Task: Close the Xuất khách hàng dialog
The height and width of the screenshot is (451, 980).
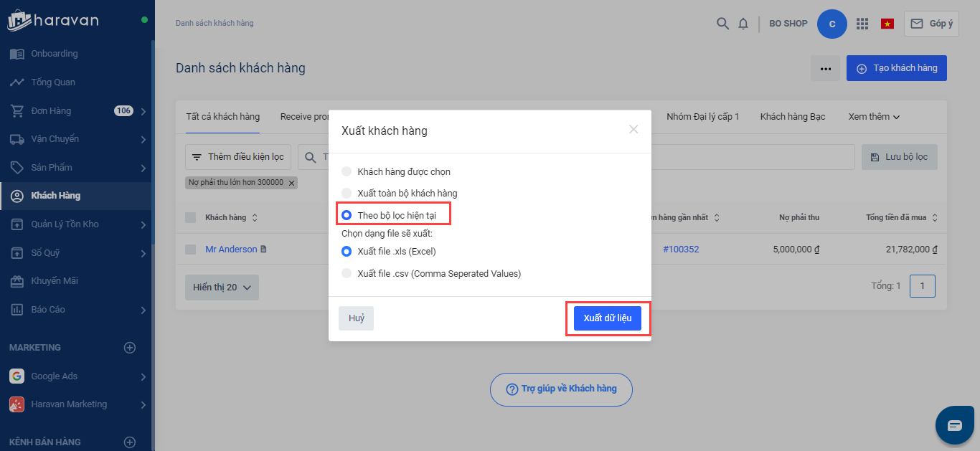Action: click(x=633, y=129)
